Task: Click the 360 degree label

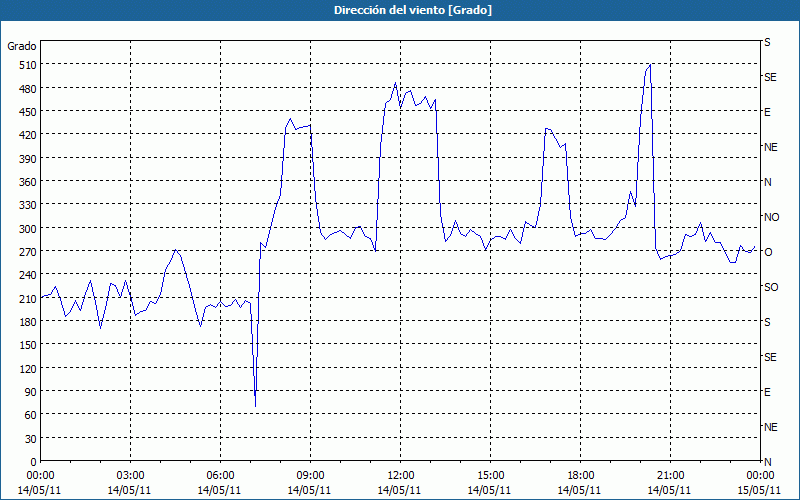Action: pyautogui.click(x=28, y=182)
